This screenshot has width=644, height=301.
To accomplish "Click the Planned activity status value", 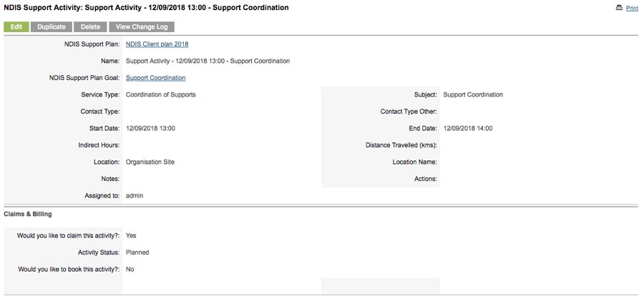I will (x=137, y=252).
